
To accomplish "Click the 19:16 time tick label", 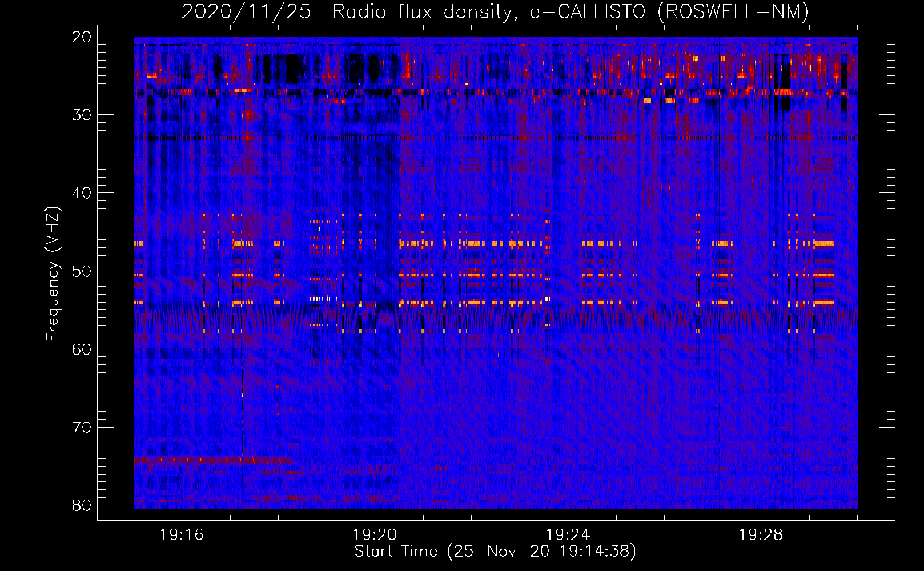I will (182, 535).
